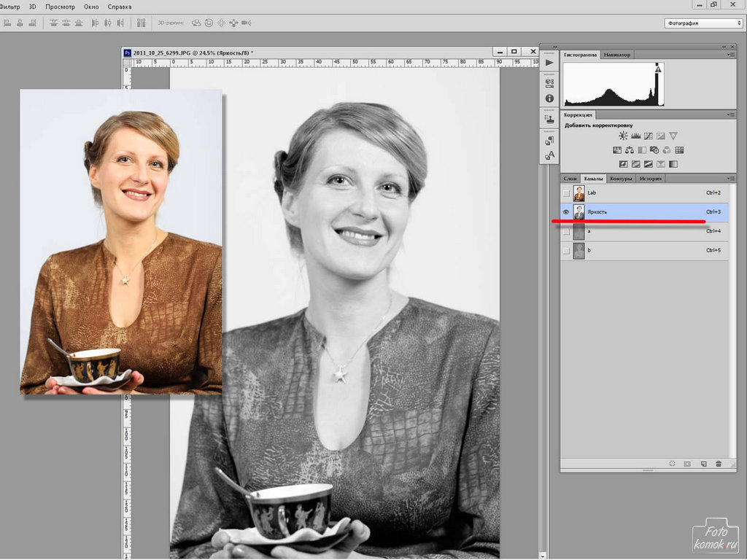Click the auto-align layers icon
This screenshot has height=560, width=747.
coord(141,23)
